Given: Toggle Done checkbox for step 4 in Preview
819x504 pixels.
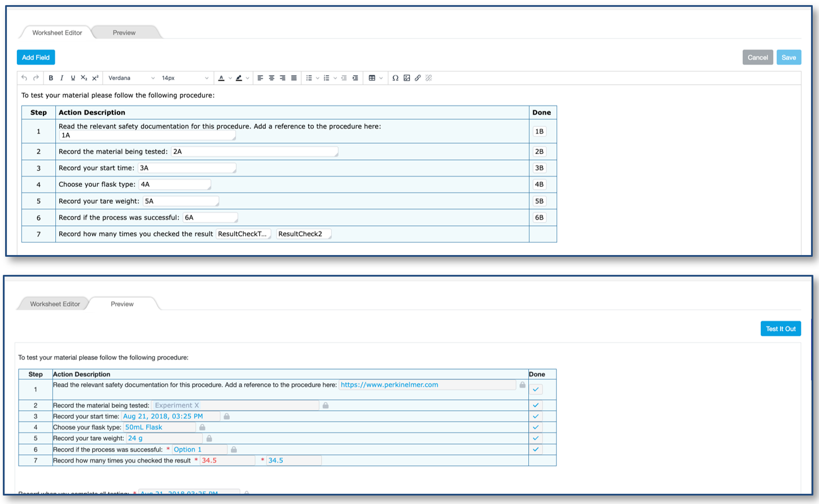Looking at the screenshot, I should [x=536, y=427].
